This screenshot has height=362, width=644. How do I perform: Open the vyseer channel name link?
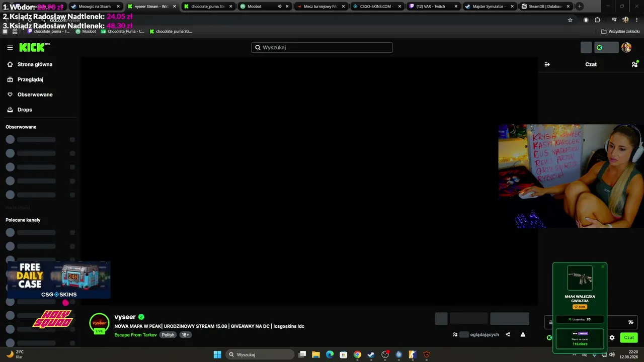pyautogui.click(x=125, y=317)
